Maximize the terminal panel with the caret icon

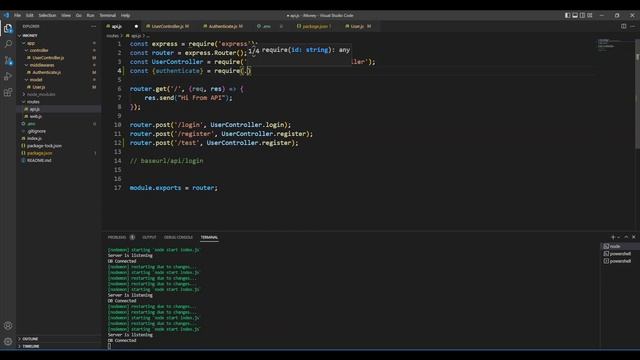tap(626, 237)
